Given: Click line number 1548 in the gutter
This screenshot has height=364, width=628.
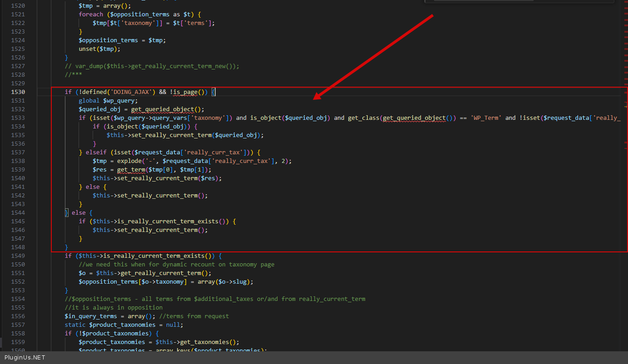Looking at the screenshot, I should [x=17, y=247].
